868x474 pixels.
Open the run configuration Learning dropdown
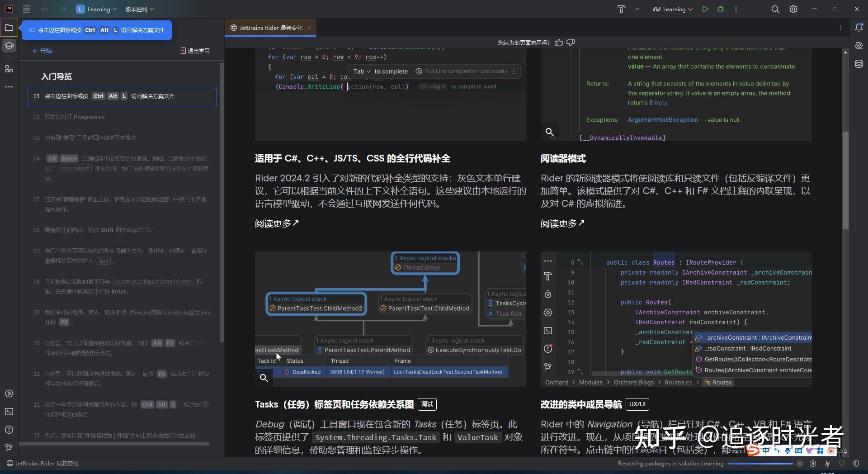click(x=672, y=9)
